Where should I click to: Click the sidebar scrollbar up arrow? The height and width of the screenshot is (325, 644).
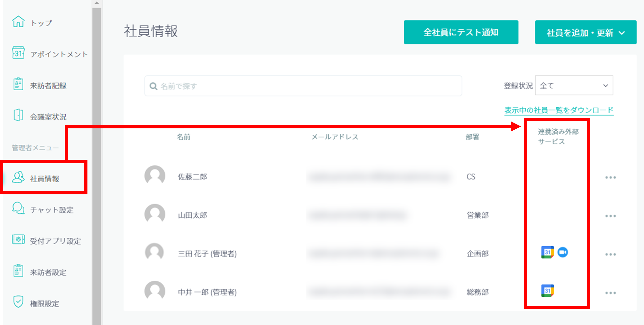point(97,3)
